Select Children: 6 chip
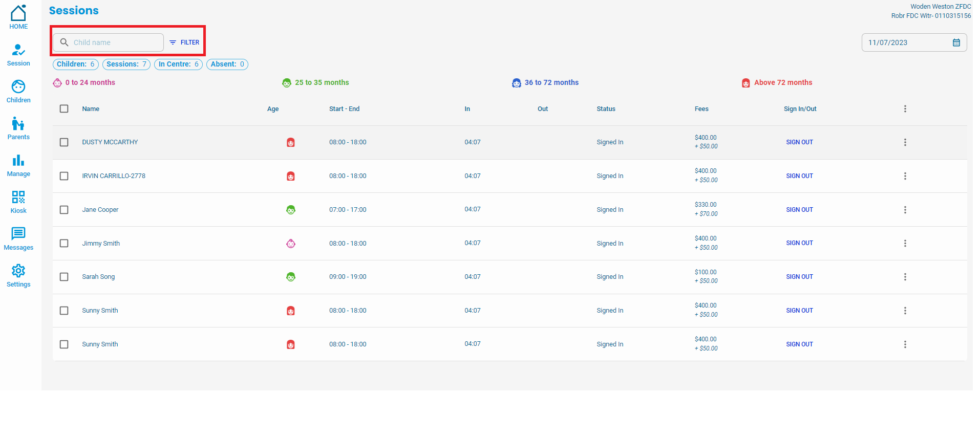Screen dimensions: 980x438 (x=76, y=64)
